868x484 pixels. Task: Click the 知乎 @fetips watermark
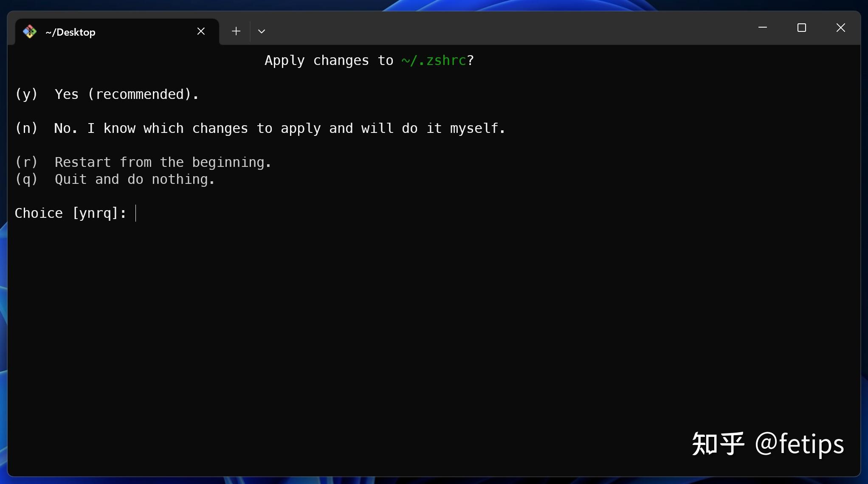(x=768, y=444)
